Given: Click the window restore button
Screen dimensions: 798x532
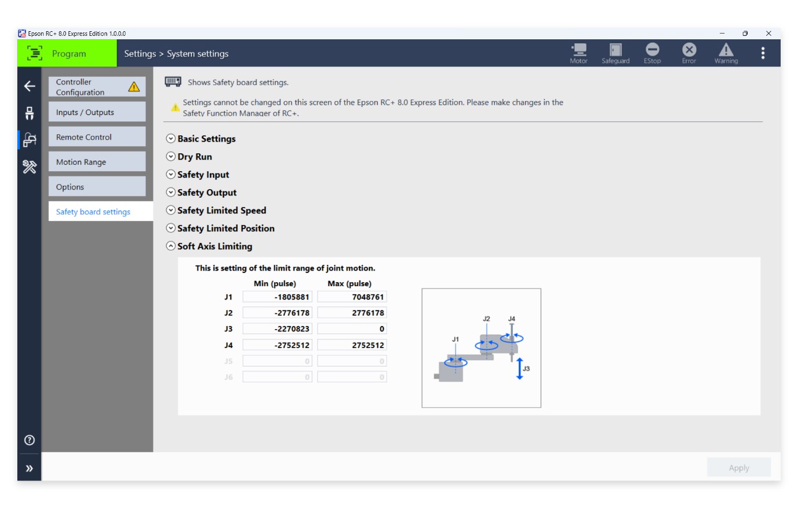Looking at the screenshot, I should click(x=745, y=34).
